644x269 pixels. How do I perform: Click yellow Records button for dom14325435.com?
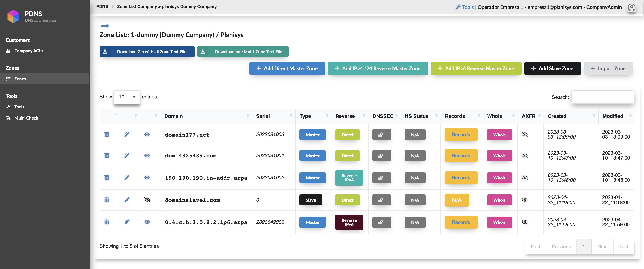pos(461,156)
